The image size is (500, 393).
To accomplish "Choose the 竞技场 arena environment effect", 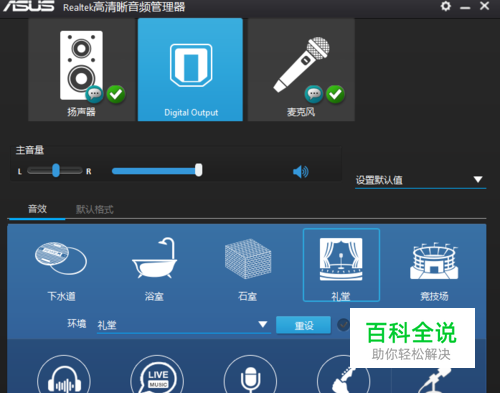I will coord(434,271).
